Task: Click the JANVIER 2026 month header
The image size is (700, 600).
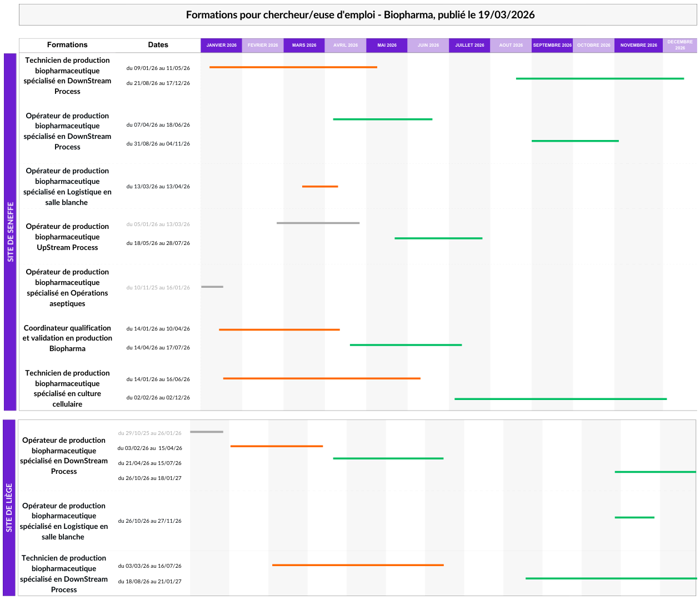Action: (x=221, y=45)
